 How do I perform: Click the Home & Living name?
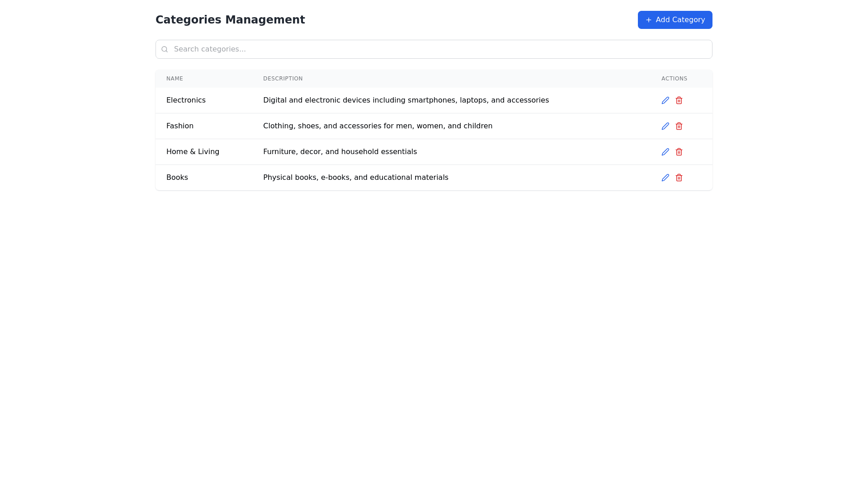(193, 152)
